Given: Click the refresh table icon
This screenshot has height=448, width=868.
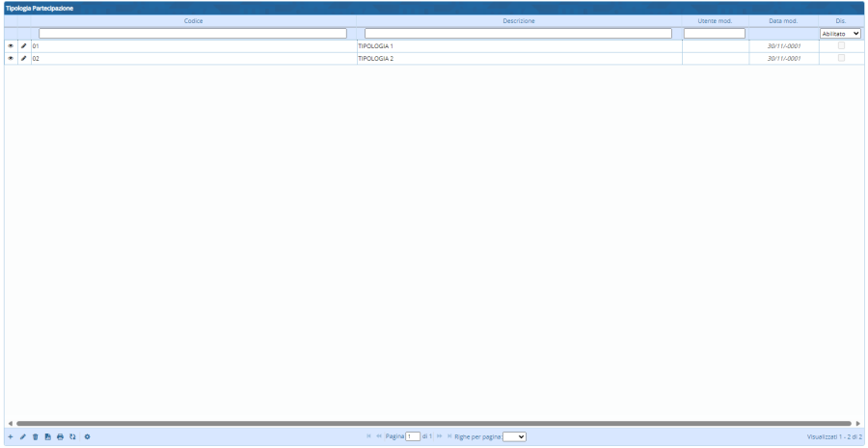Looking at the screenshot, I should 72,437.
